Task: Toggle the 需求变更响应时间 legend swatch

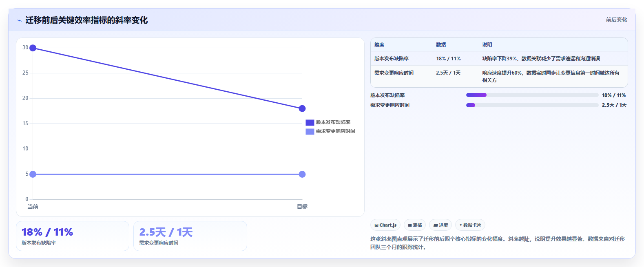Action: (x=310, y=131)
